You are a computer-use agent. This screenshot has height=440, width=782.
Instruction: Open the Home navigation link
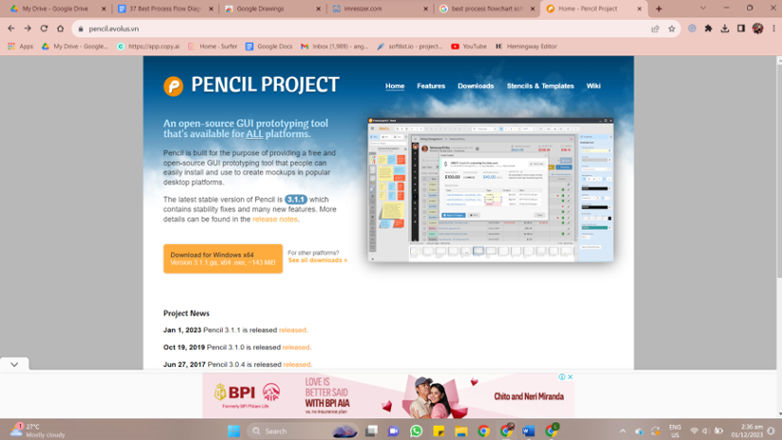(394, 86)
